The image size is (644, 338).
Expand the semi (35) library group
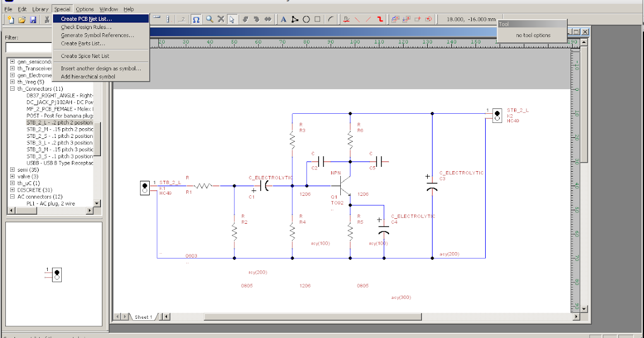tap(12, 170)
